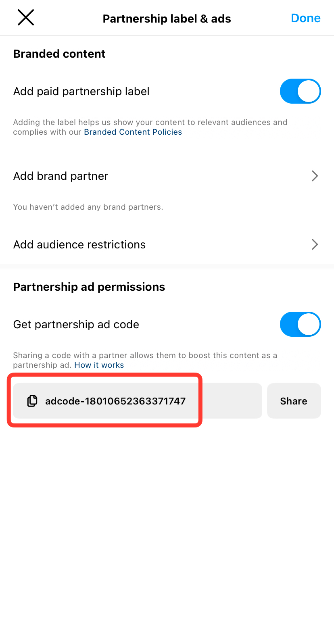Tap the 'Sharing a code with a partner' description
Screen dimensions: 334x644
point(145,356)
